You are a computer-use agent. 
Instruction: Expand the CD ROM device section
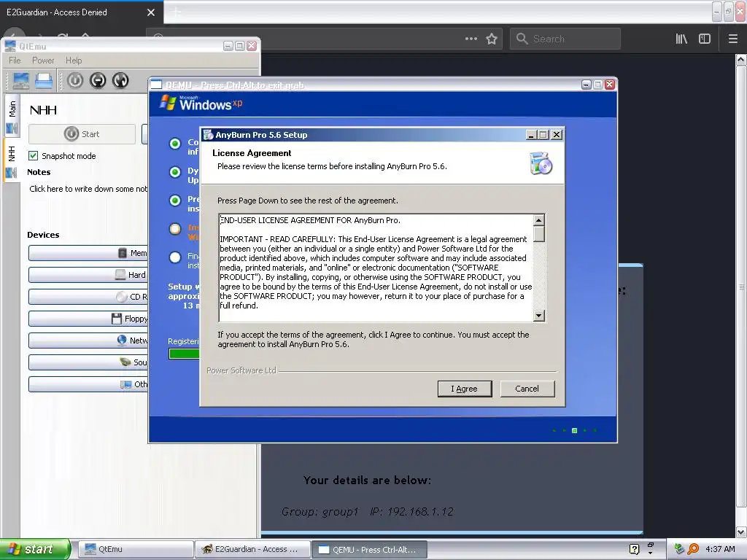coord(88,297)
